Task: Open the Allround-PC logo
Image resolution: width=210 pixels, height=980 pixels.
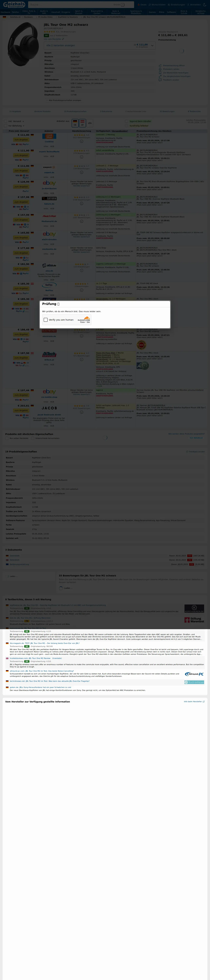Action: pos(194,674)
